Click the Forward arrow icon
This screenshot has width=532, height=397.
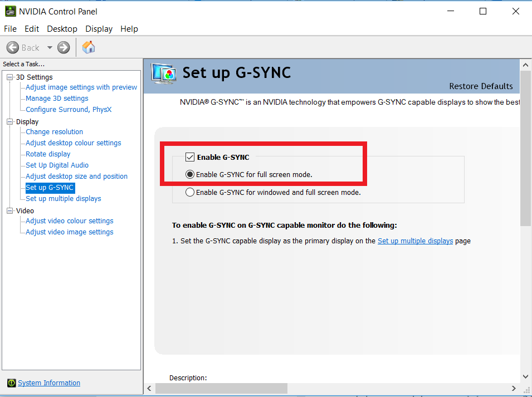coord(64,47)
